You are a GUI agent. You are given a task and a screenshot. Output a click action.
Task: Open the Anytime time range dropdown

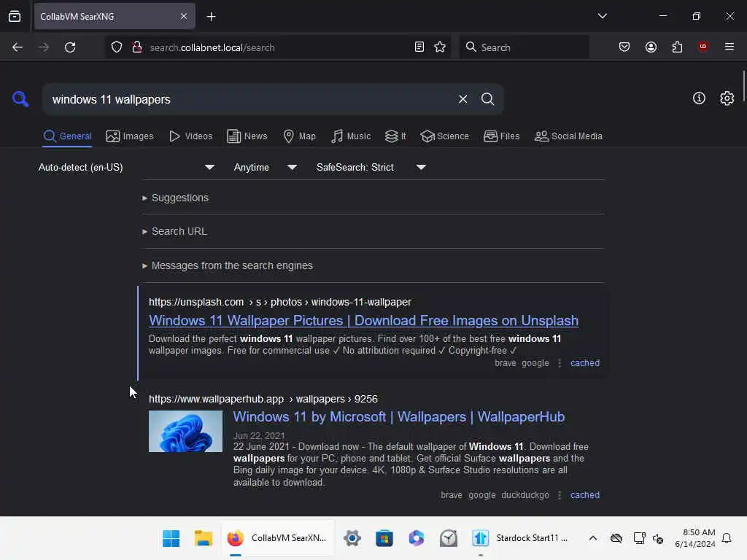(265, 167)
